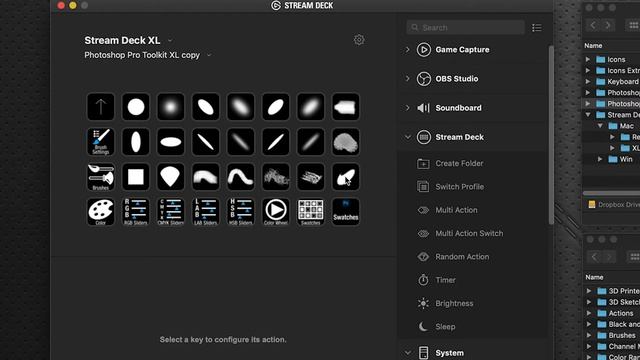
Task: Open Stream Deck preferences gear
Action: click(359, 40)
